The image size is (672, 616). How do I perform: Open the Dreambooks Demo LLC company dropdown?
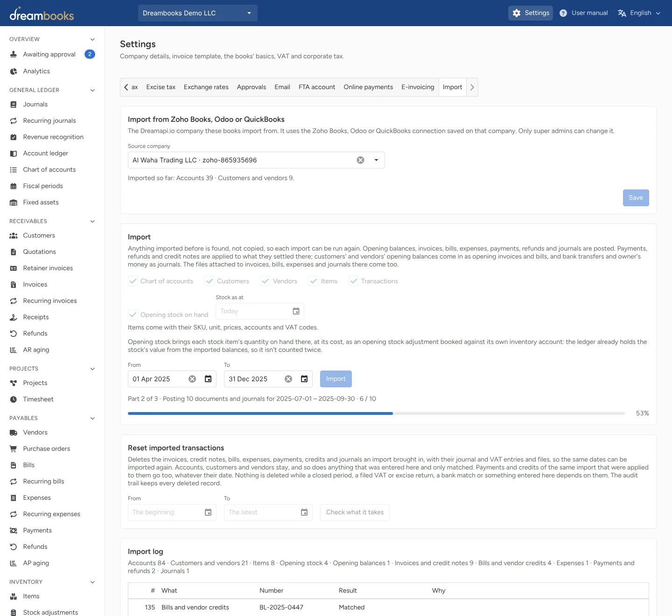point(198,13)
